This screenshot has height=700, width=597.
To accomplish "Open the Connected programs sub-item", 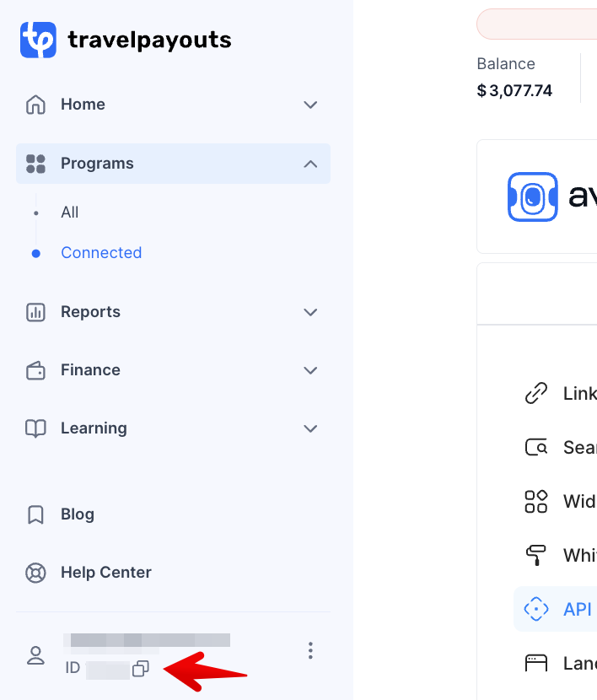I will 101,253.
